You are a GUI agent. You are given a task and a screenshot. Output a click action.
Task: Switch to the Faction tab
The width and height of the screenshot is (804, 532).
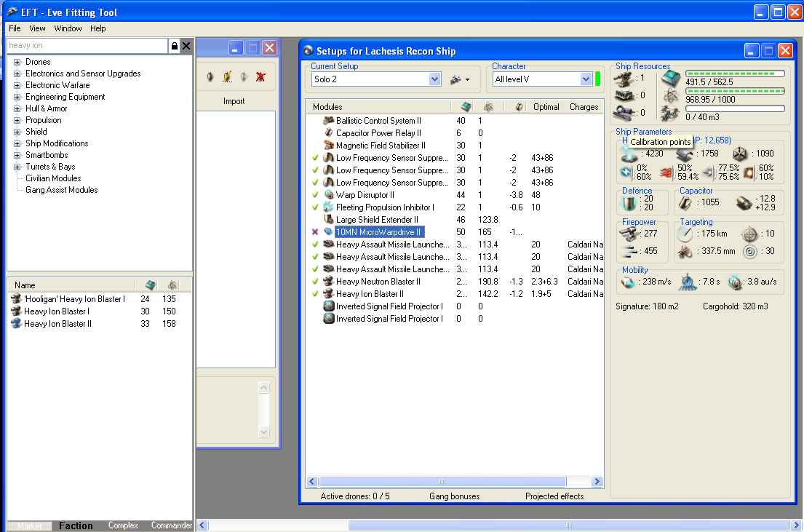click(76, 525)
